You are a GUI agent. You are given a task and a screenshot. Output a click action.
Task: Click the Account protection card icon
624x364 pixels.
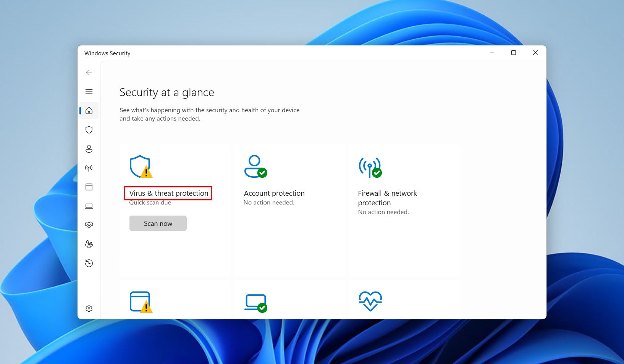[x=255, y=166]
